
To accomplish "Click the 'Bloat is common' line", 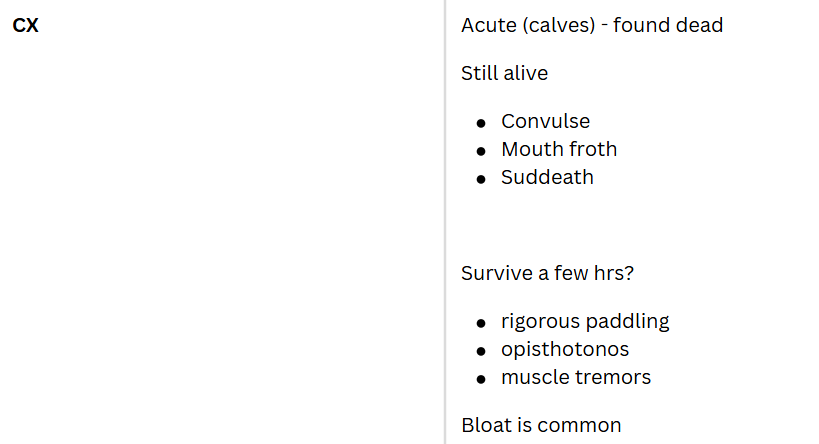I will tap(541, 425).
